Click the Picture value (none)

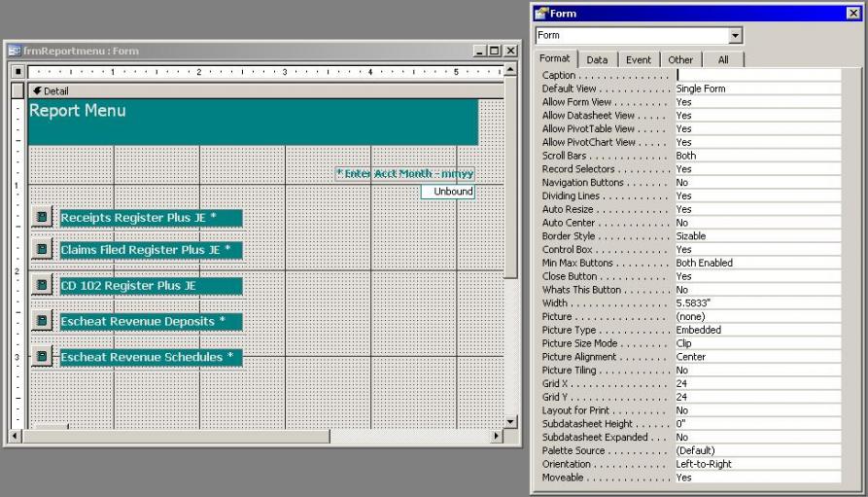(x=758, y=316)
